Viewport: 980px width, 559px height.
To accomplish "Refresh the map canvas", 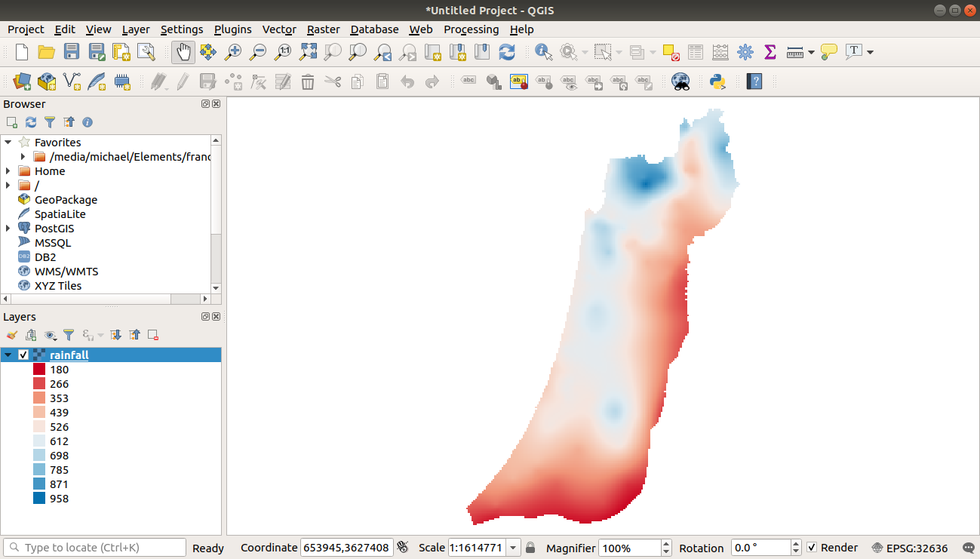I will (507, 52).
